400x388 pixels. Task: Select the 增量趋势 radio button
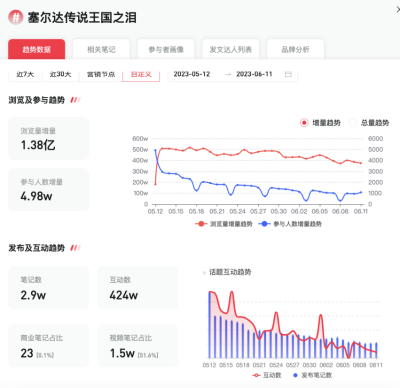304,123
